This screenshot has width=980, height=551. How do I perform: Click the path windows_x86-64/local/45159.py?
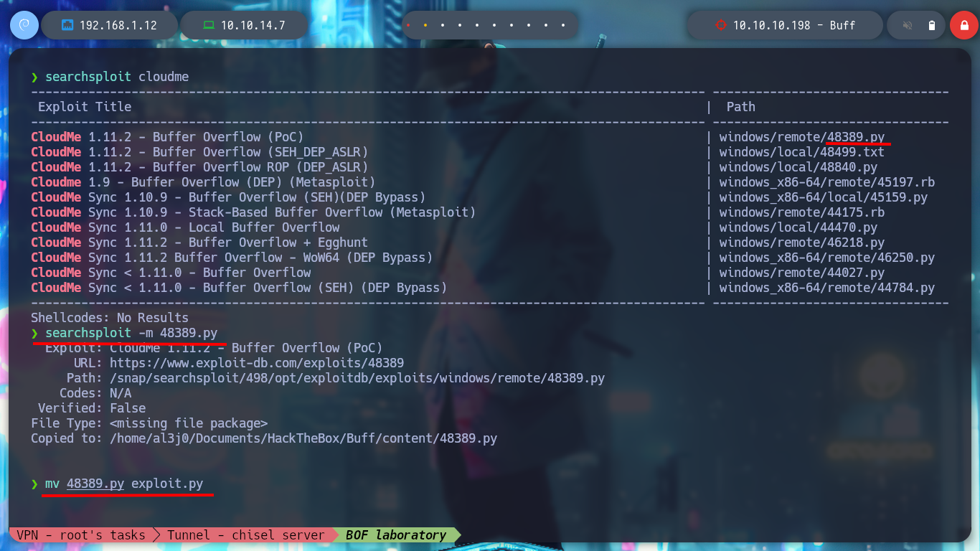pos(824,197)
